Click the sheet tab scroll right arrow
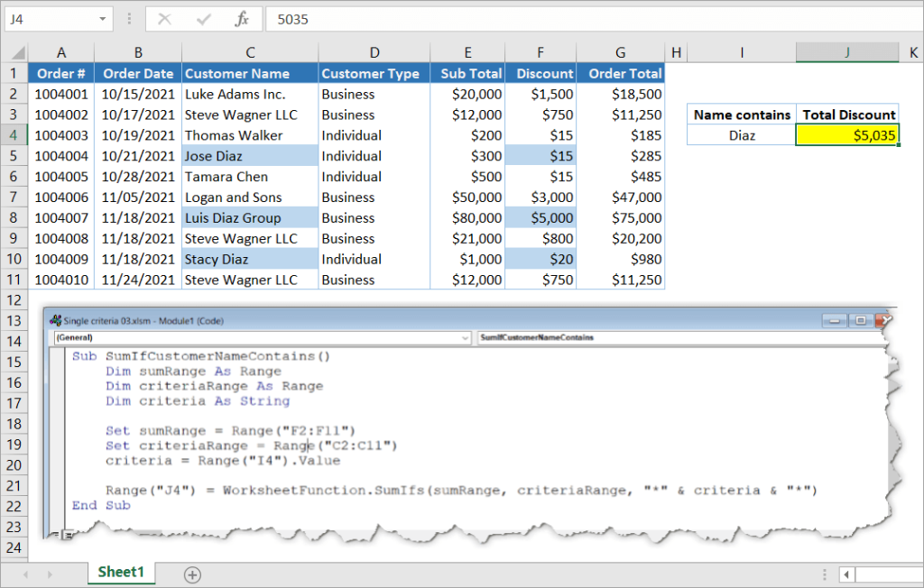 click(x=51, y=574)
